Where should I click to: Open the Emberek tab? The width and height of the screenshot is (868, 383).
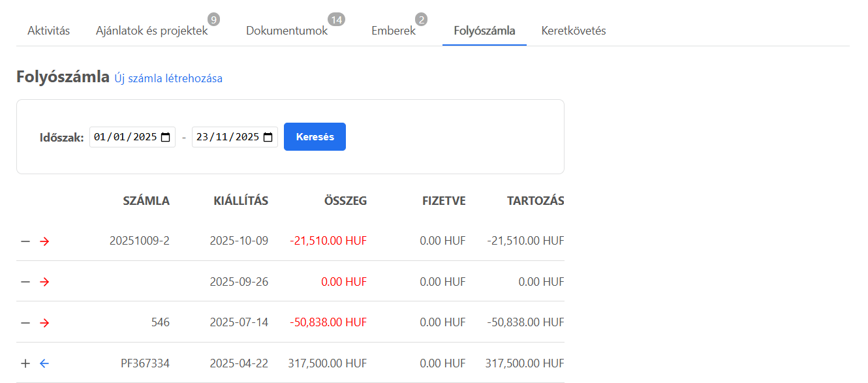click(393, 31)
